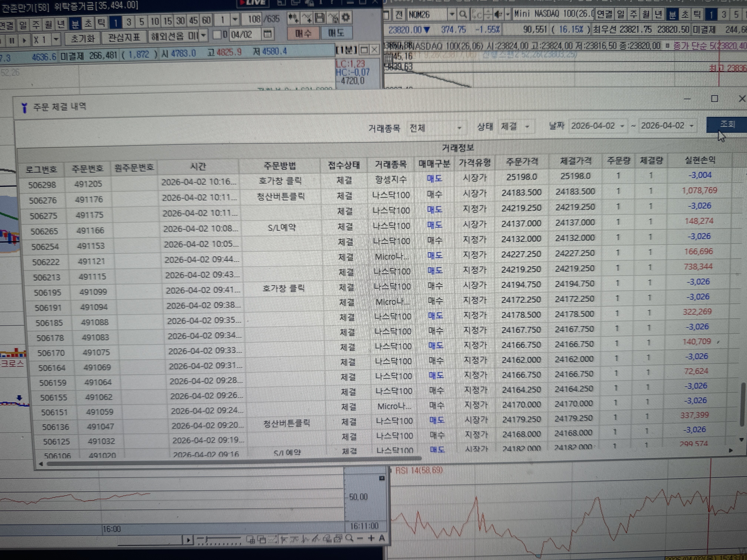Click the minus zoom-out icon in bottom toolbar
The height and width of the screenshot is (560, 747).
point(360,538)
